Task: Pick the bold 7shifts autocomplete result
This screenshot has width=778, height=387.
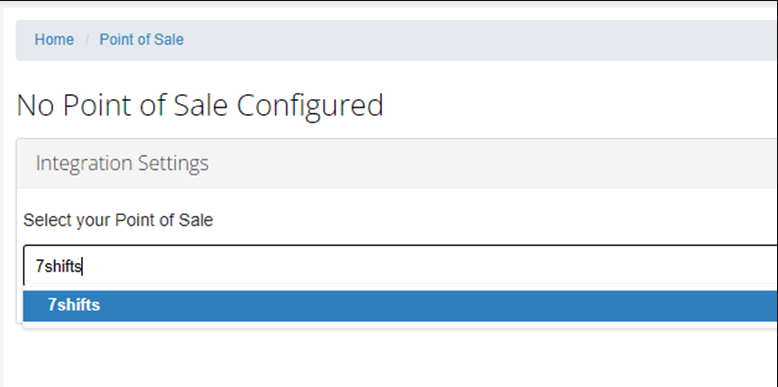Action: click(74, 305)
